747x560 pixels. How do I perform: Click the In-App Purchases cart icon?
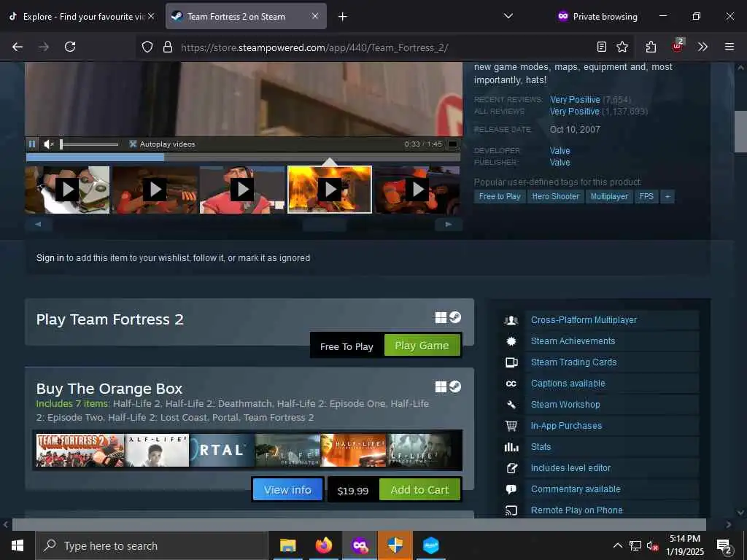[x=511, y=426]
